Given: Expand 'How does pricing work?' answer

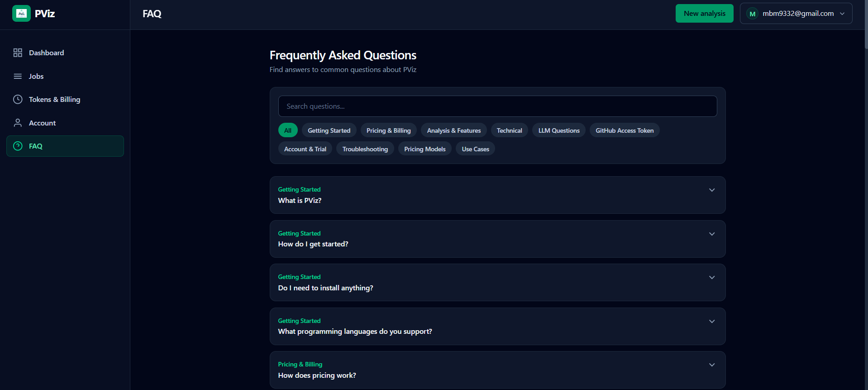Looking at the screenshot, I should pyautogui.click(x=711, y=364).
